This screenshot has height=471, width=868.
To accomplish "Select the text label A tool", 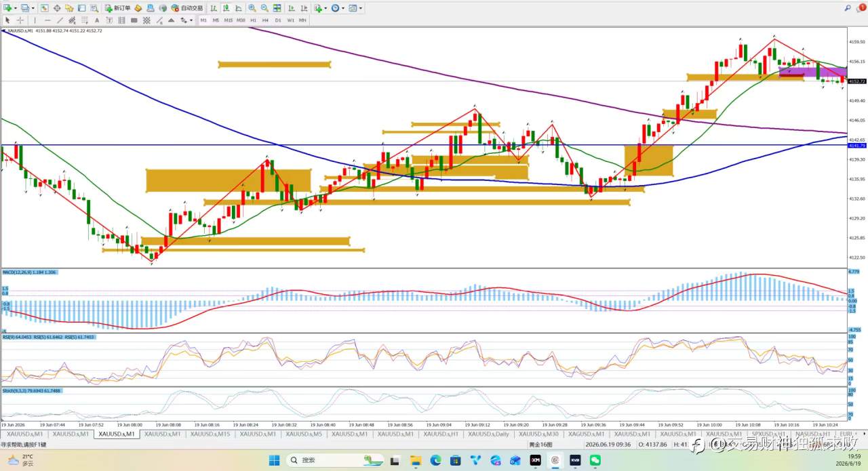I will coord(96,20).
